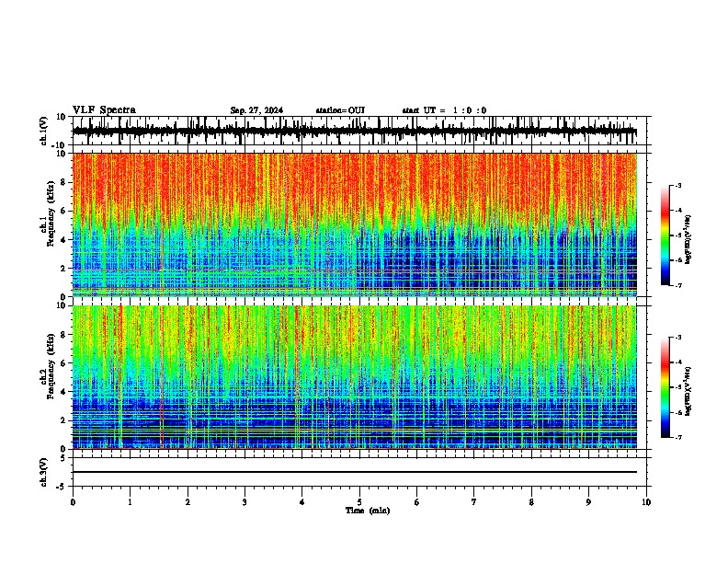Click the "5" tick of ch.3(V) axis

[64, 457]
